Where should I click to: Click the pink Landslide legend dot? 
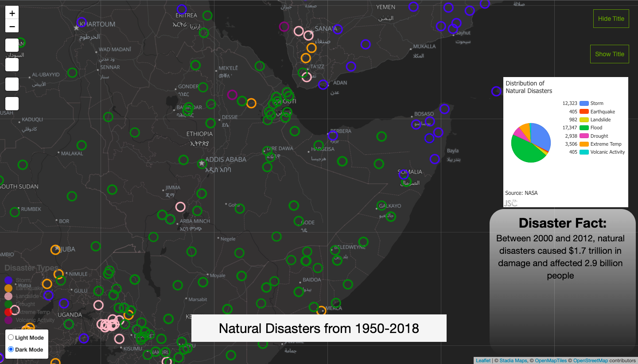tap(8, 296)
